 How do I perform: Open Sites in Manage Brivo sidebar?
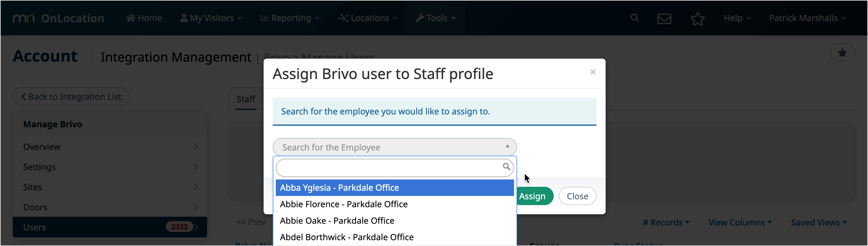(x=110, y=187)
